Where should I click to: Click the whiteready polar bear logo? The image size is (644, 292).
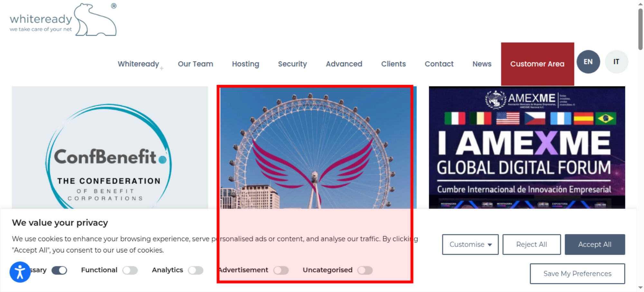(63, 20)
